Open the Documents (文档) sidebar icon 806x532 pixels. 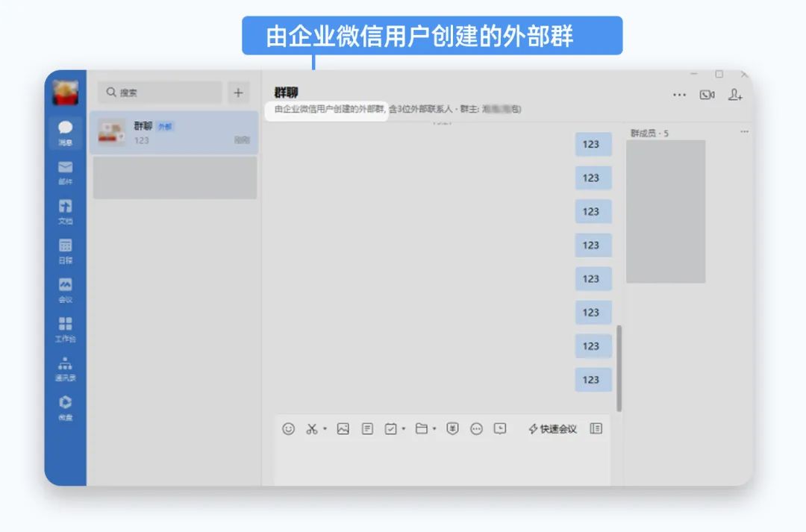pyautogui.click(x=65, y=211)
